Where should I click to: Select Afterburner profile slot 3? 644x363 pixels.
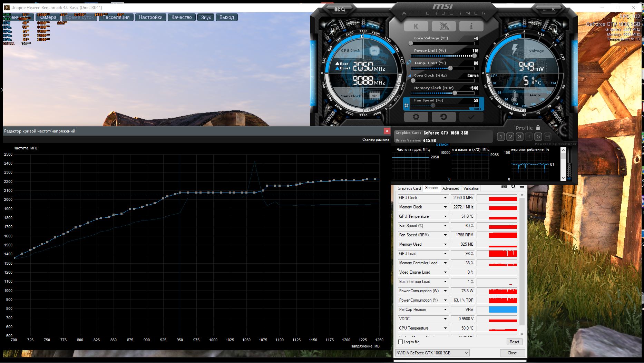519,137
